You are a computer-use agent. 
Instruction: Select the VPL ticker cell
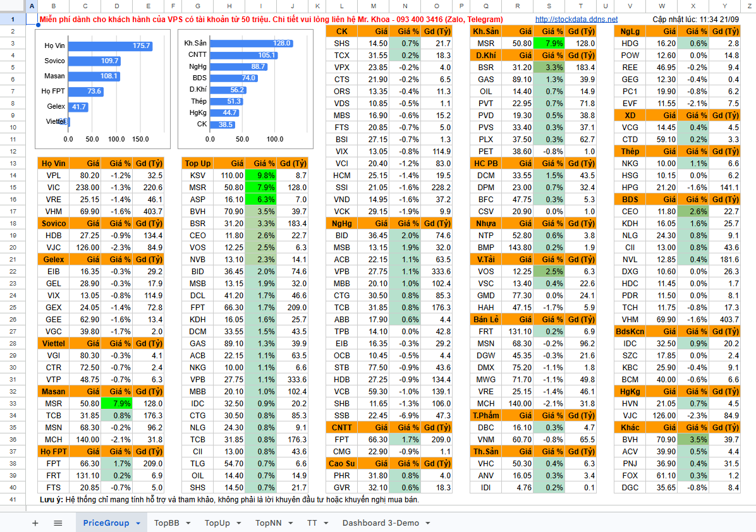[x=54, y=176]
